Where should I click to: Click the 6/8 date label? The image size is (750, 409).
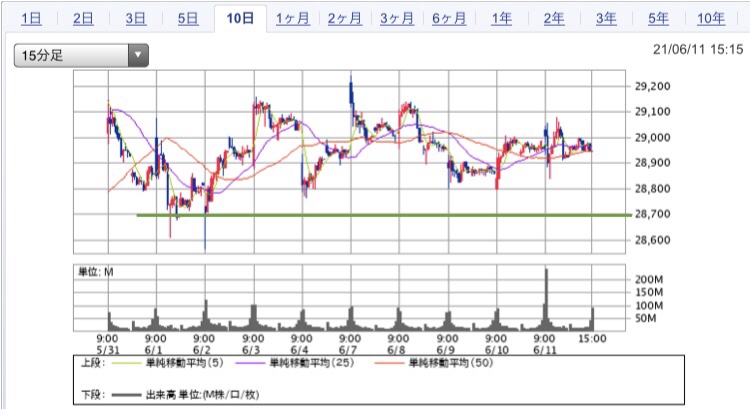click(x=397, y=350)
